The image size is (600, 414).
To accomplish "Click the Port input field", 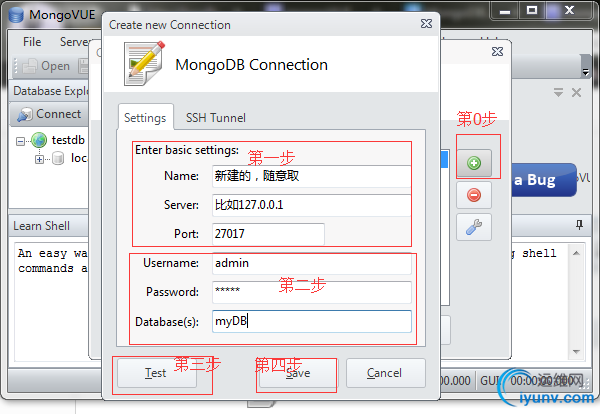I will [268, 234].
